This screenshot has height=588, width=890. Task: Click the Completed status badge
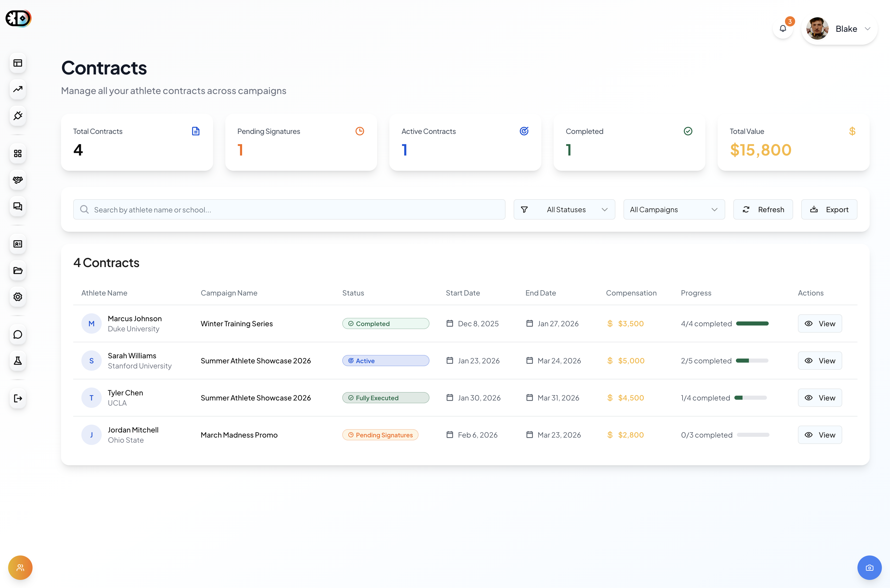(386, 324)
